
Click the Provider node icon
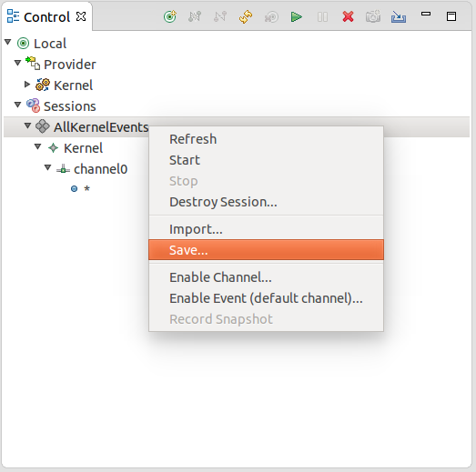[33, 63]
